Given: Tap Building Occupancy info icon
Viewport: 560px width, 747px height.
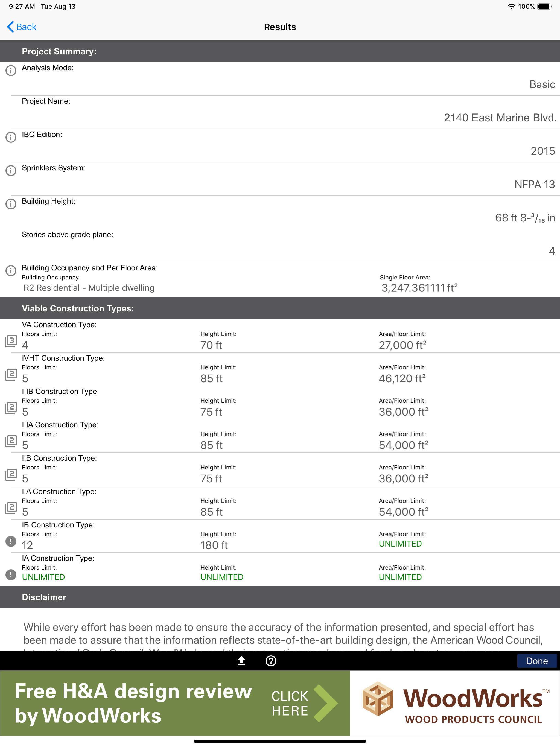Looking at the screenshot, I should click(x=11, y=270).
